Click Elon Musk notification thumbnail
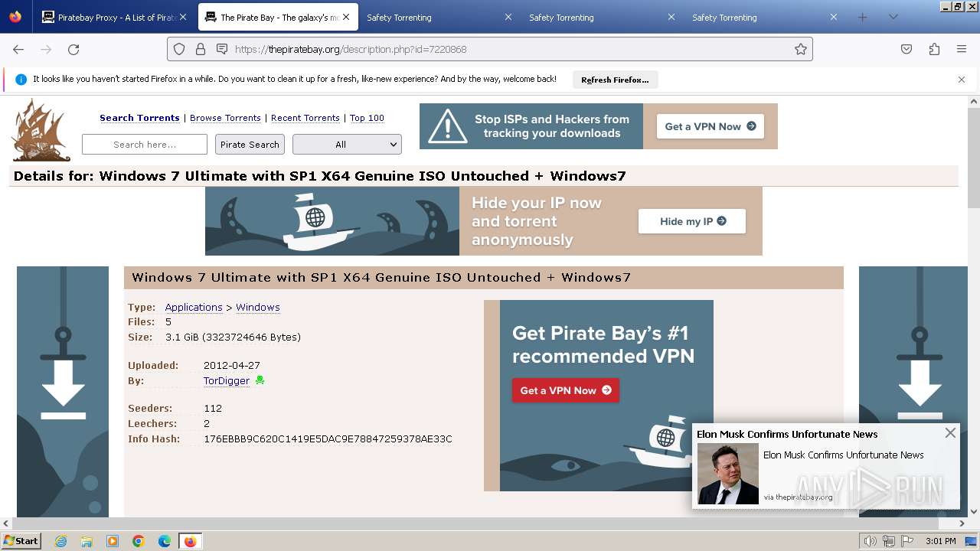 click(727, 474)
